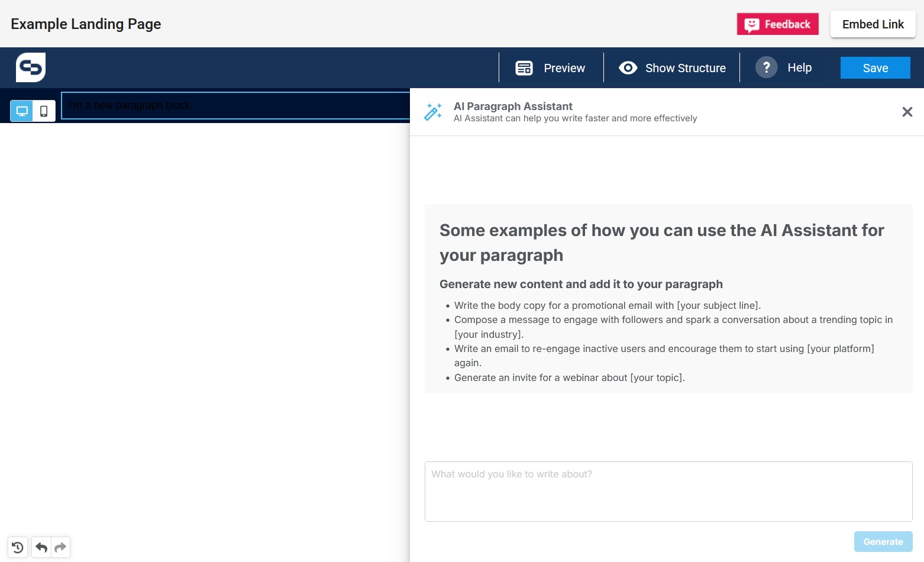This screenshot has width=924, height=562.
Task: Click the 'AI Paragraph Assistant' heading
Action: (x=513, y=106)
